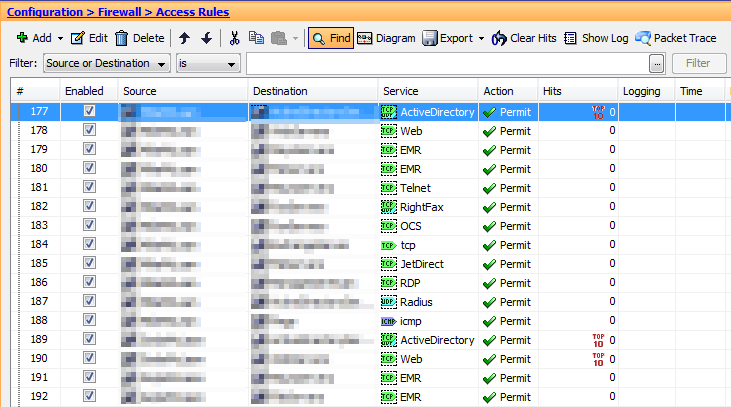Click the Web service icon in rule 190

click(389, 359)
